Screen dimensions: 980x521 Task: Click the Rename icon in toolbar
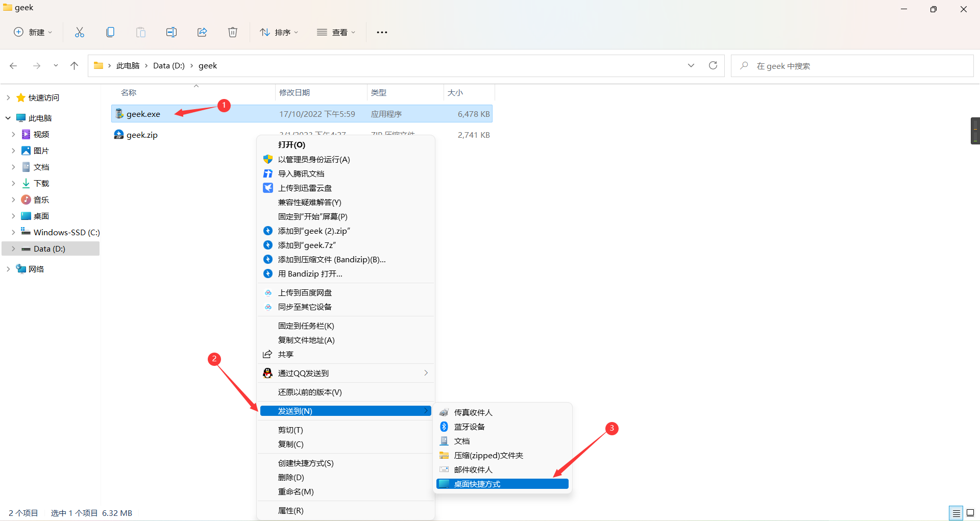(171, 32)
